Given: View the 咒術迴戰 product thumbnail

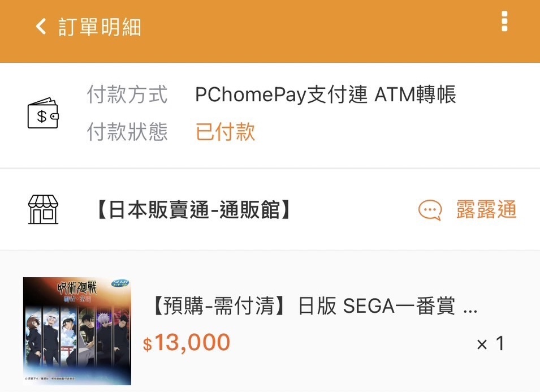Looking at the screenshot, I should pos(77,331).
